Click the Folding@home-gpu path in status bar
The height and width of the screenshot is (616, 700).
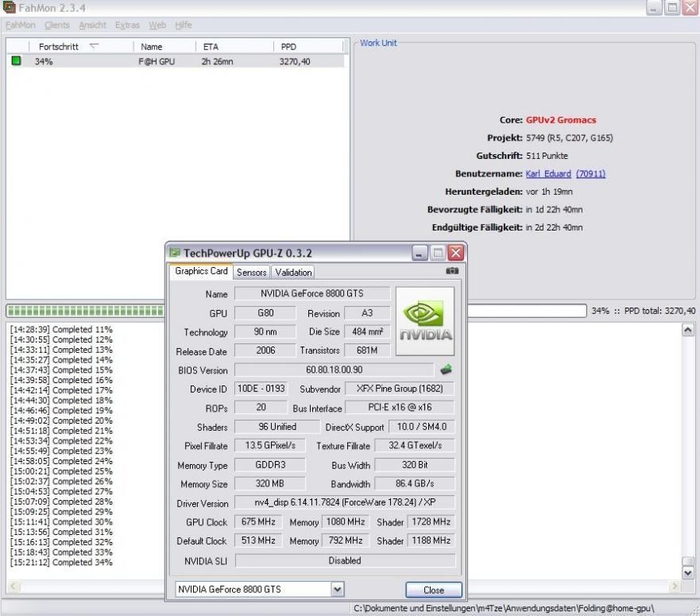click(x=504, y=608)
